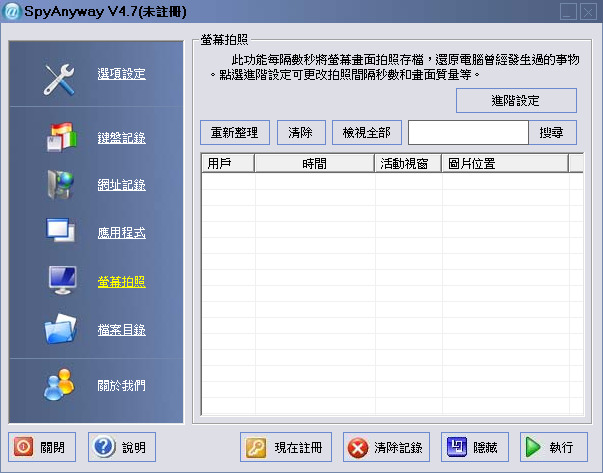Open 檔案目錄 section
The width and height of the screenshot is (603, 473).
click(121, 329)
